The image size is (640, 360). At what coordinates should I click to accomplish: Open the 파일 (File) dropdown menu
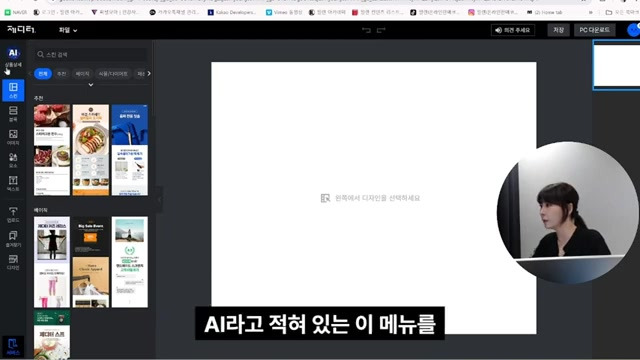tap(68, 30)
